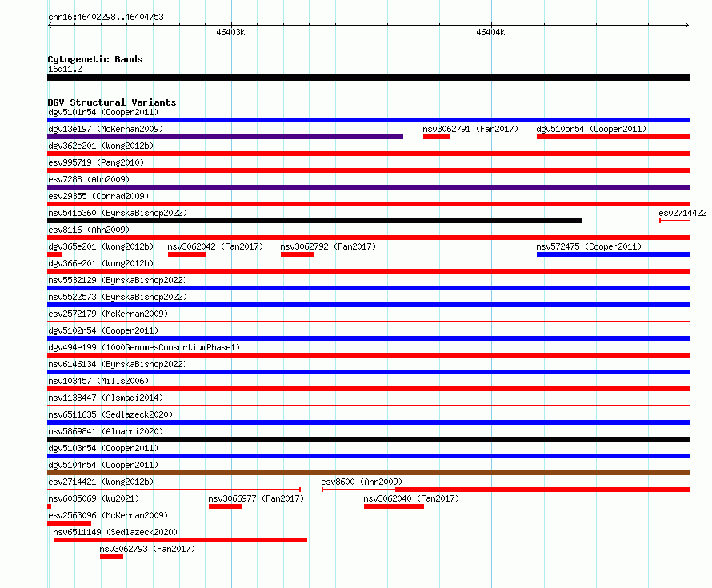Viewport: 712px width, 588px height.
Task: Click the short red bar under nsv3062791
Action: (x=436, y=137)
